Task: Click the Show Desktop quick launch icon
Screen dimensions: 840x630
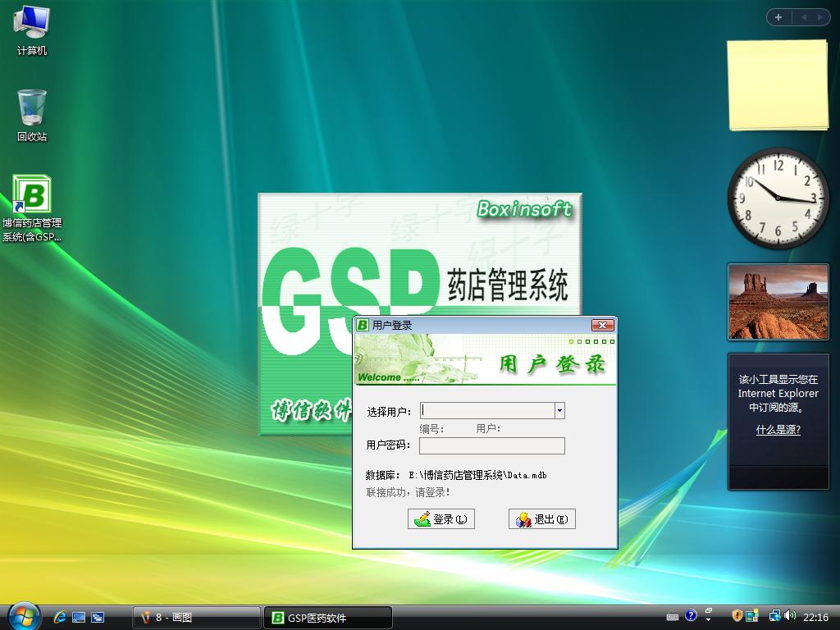Action: (79, 617)
